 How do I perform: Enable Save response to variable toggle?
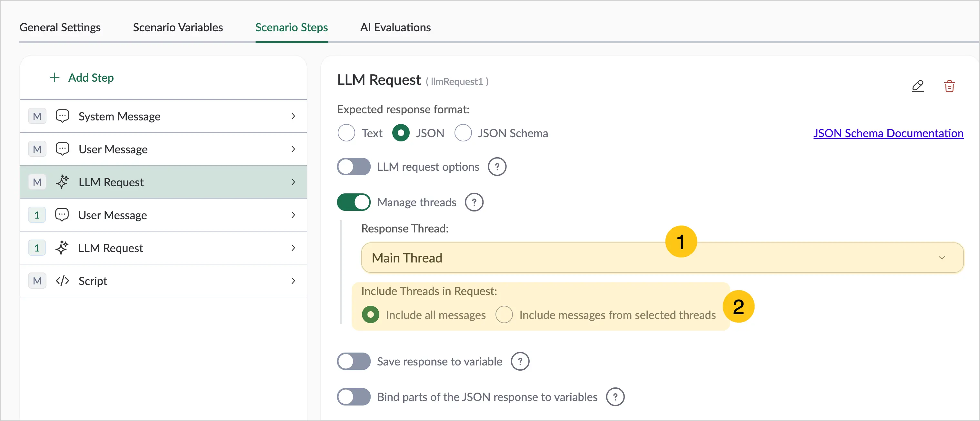tap(354, 361)
